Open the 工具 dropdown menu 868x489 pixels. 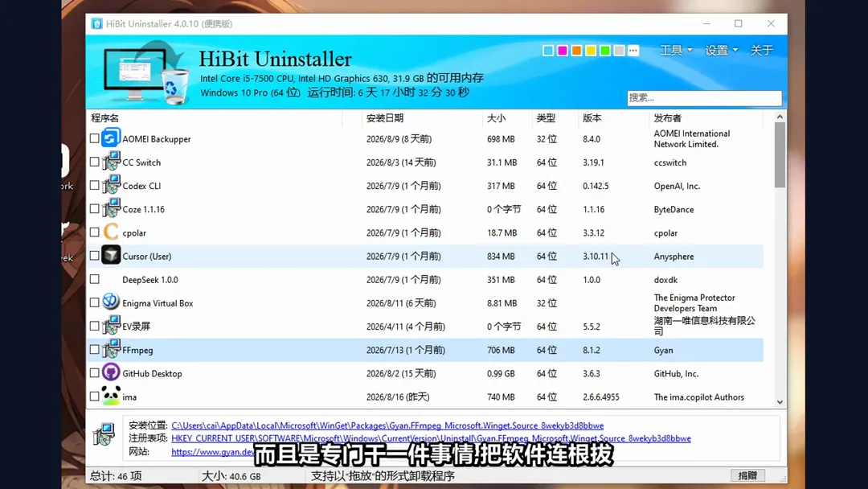(x=676, y=51)
